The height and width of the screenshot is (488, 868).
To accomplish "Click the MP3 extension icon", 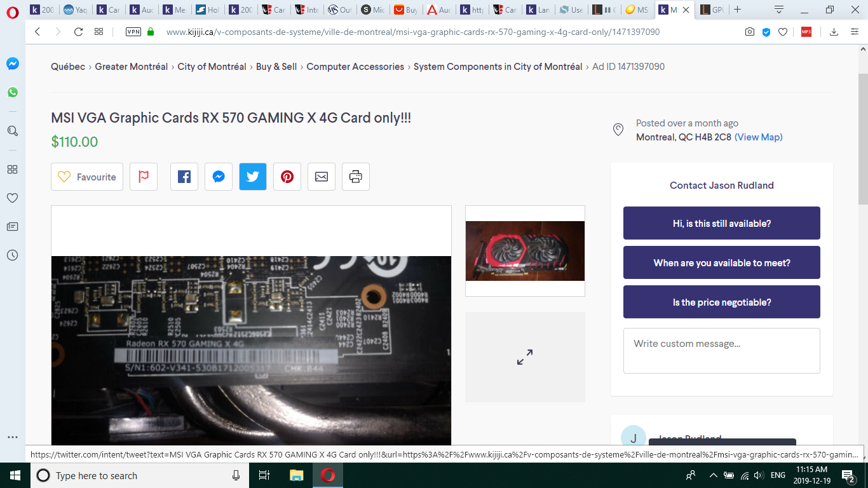I will point(806,32).
